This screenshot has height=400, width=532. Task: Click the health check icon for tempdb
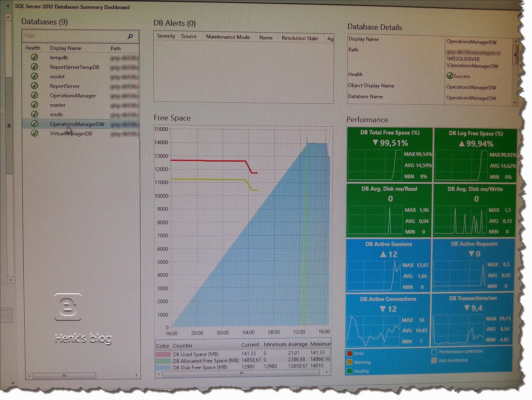click(x=34, y=57)
